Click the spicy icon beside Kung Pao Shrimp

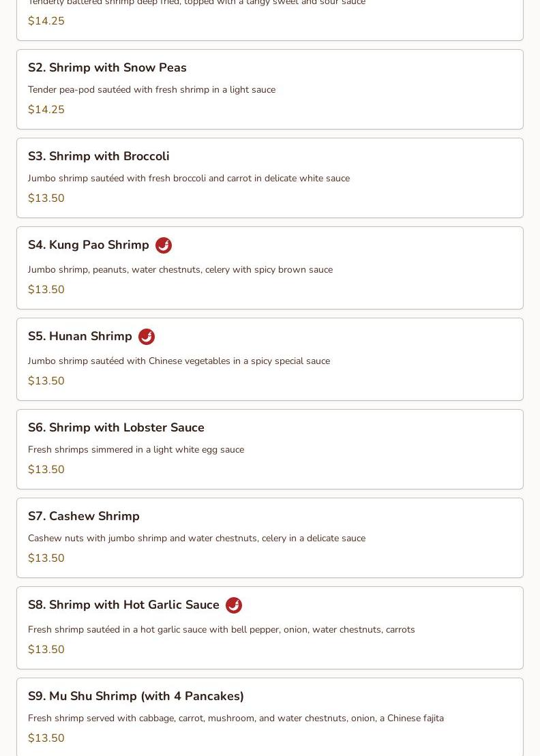[x=164, y=245]
